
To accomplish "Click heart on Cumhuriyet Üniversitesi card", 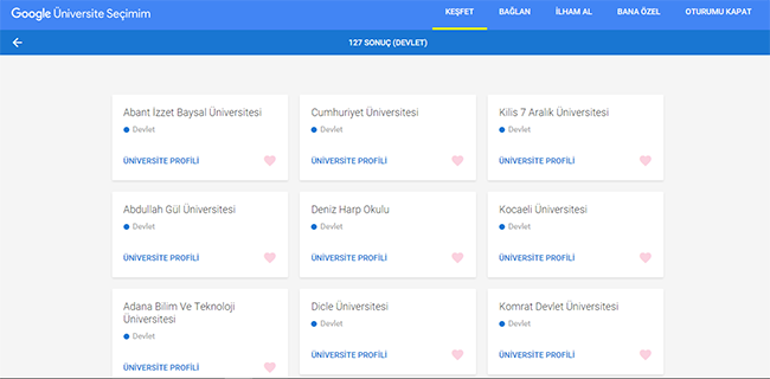I will tap(457, 161).
